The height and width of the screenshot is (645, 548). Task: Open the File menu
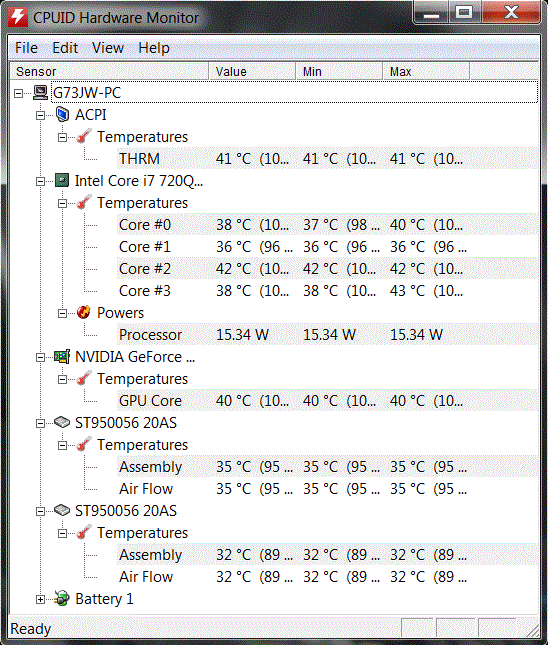click(26, 48)
